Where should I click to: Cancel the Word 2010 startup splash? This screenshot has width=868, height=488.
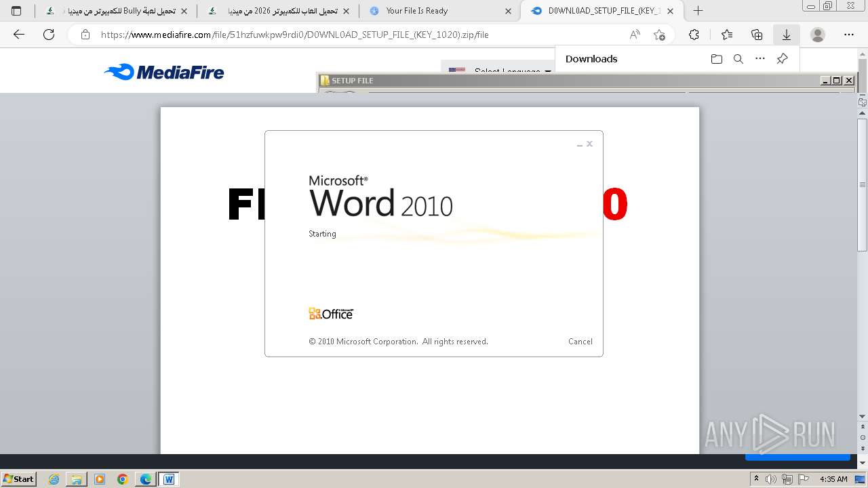pos(580,342)
